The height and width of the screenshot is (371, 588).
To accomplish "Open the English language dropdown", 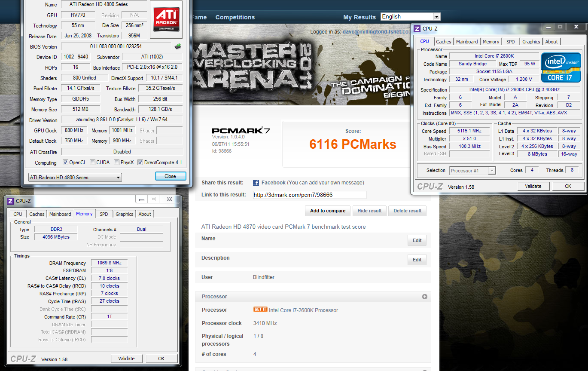I will tap(411, 17).
